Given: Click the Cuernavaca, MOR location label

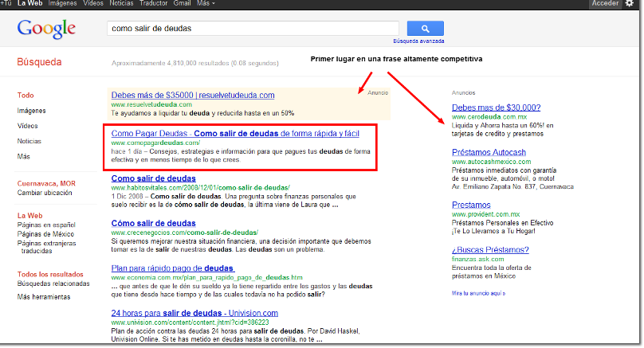Looking at the screenshot, I should pyautogui.click(x=46, y=183).
